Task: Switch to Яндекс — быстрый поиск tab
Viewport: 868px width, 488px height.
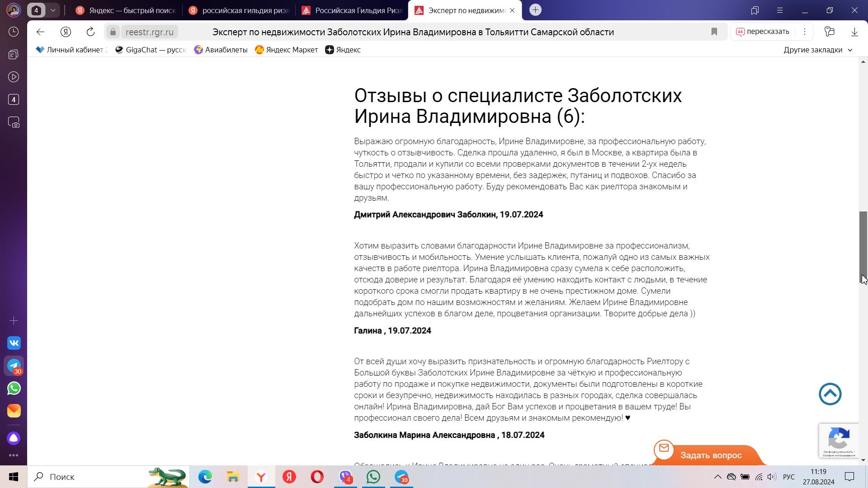Action: pyautogui.click(x=126, y=10)
